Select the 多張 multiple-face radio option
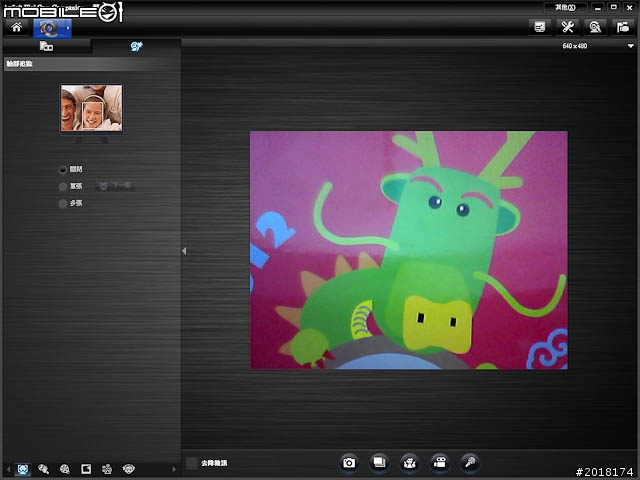The image size is (640, 480). click(x=62, y=203)
